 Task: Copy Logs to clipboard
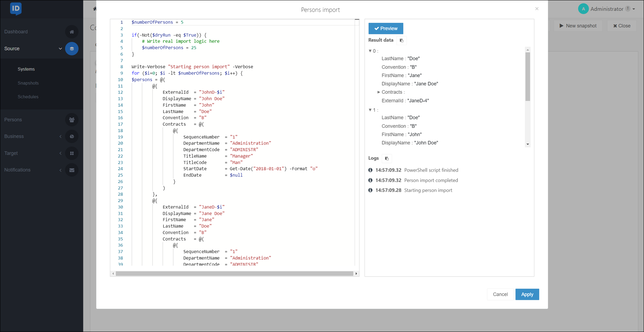(x=387, y=158)
